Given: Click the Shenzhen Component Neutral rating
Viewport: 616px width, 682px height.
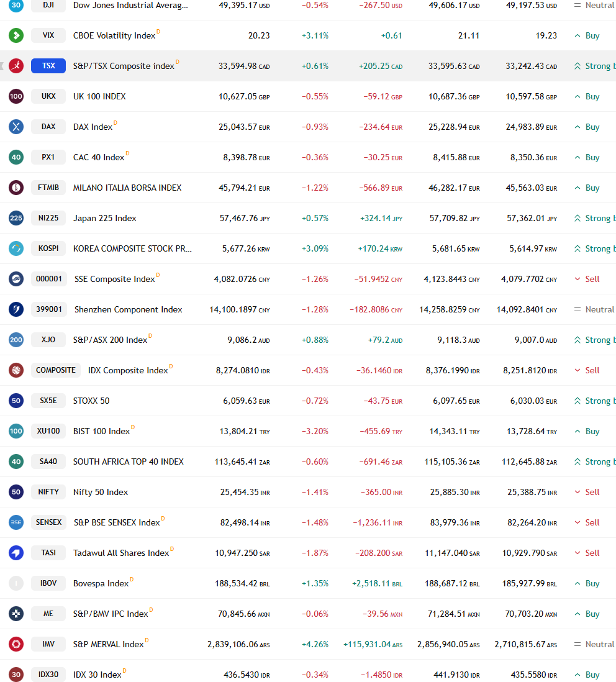Looking at the screenshot, I should [x=594, y=310].
